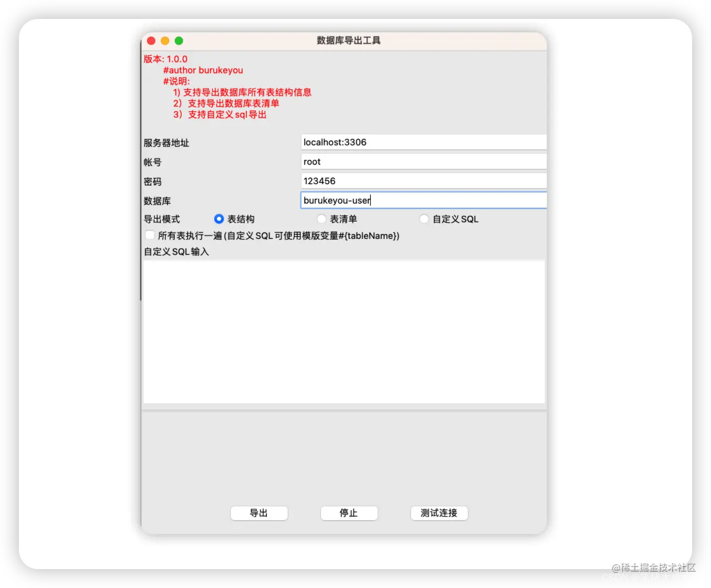Click the account field containing root
Screen dimensions: 711x588
pyautogui.click(x=424, y=162)
